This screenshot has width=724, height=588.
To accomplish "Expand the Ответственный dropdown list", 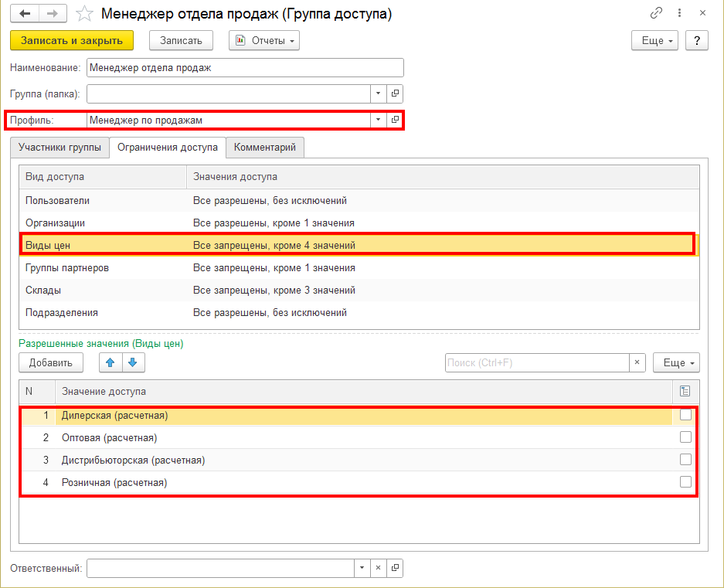I will [362, 568].
